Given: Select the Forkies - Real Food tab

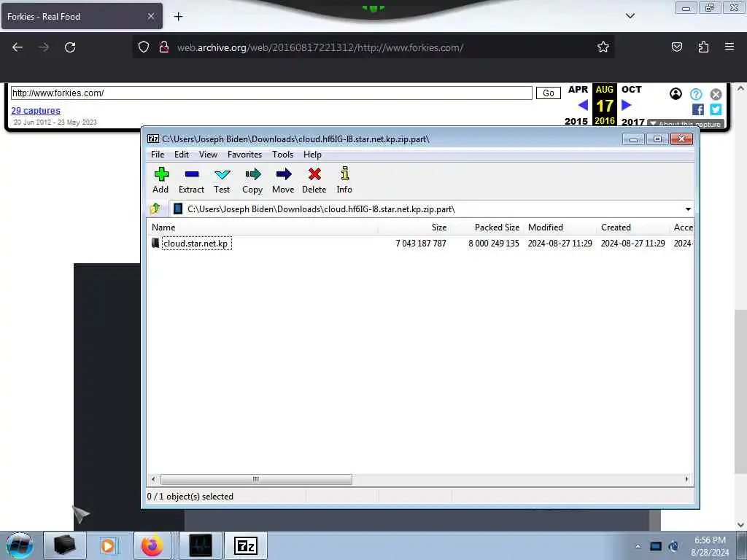Looking at the screenshot, I should point(82,16).
